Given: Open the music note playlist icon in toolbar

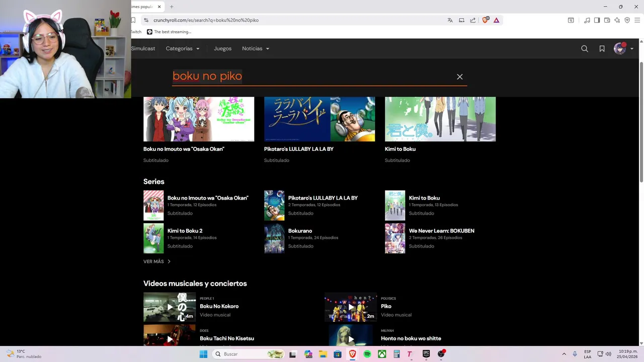Looking at the screenshot, I should [587, 20].
